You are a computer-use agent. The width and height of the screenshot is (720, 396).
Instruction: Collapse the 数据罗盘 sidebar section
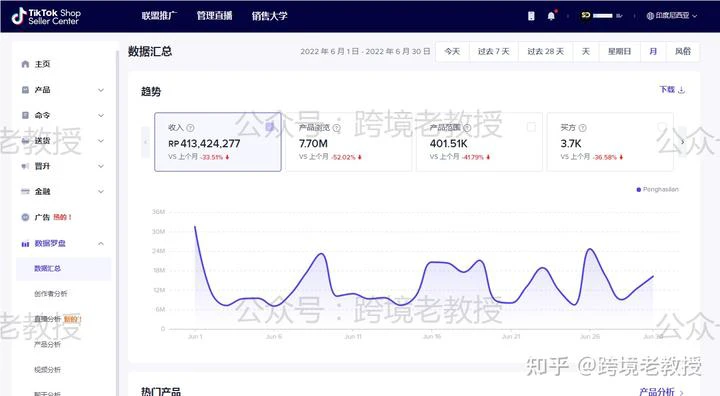101,243
